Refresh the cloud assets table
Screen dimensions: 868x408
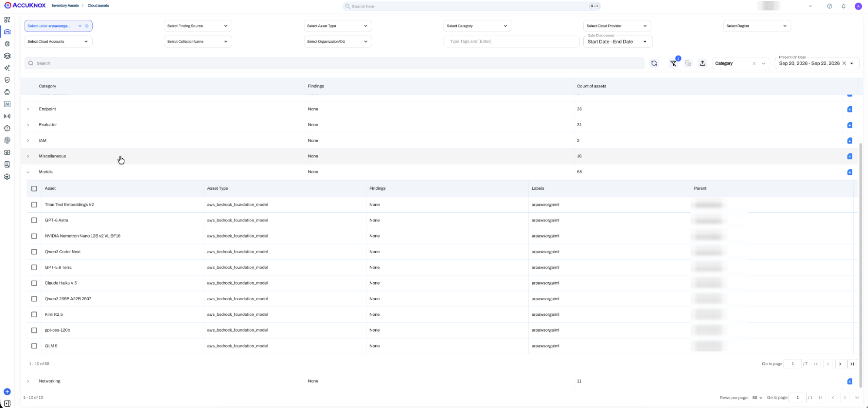pos(654,64)
